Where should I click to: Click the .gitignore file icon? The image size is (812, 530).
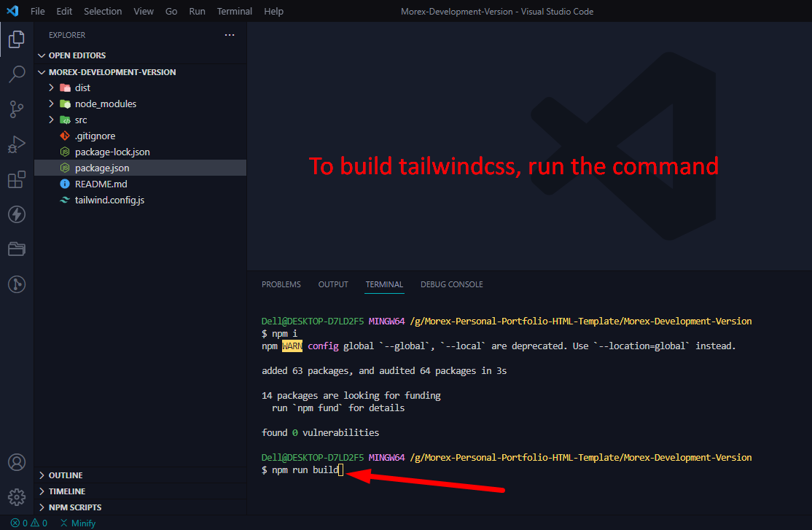point(65,136)
